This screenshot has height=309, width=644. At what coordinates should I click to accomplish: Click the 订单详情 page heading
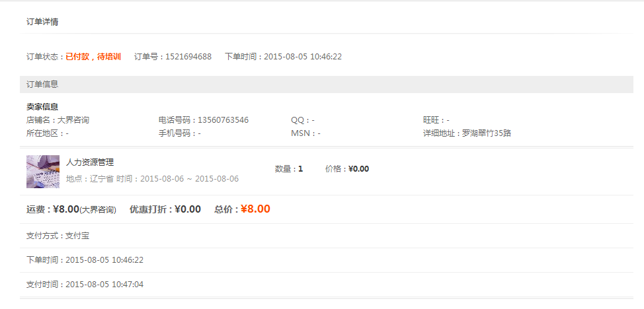(x=42, y=22)
